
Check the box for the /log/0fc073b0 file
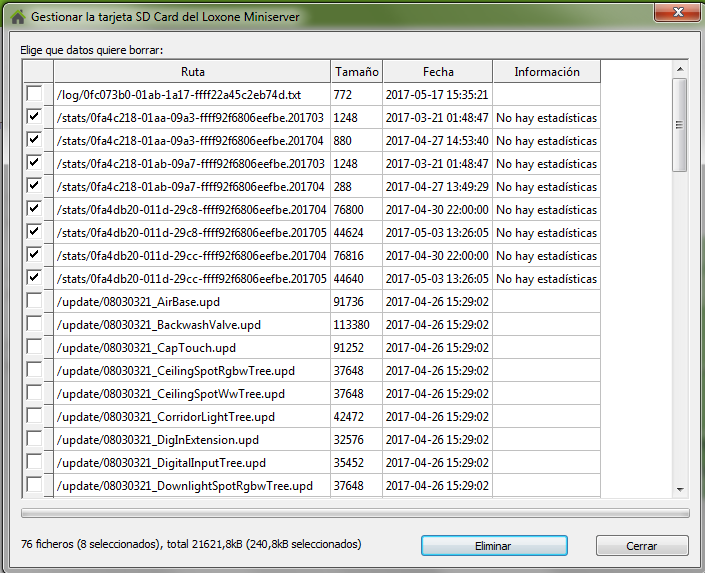click(35, 94)
